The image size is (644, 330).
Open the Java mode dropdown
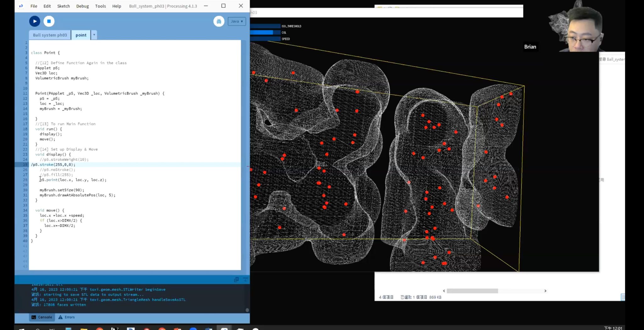236,21
